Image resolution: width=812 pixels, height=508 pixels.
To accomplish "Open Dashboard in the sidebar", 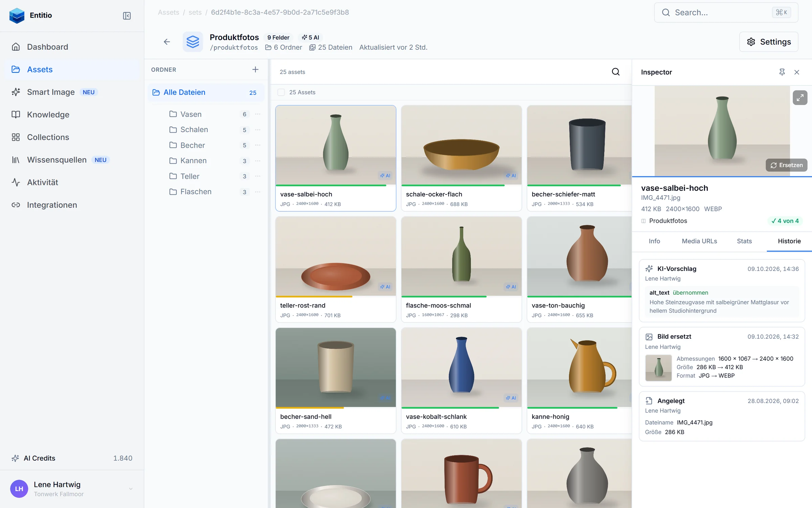I will [x=72, y=47].
